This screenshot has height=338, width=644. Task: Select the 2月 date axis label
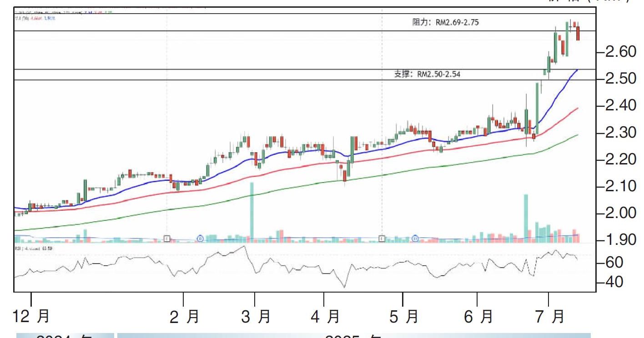(x=184, y=317)
